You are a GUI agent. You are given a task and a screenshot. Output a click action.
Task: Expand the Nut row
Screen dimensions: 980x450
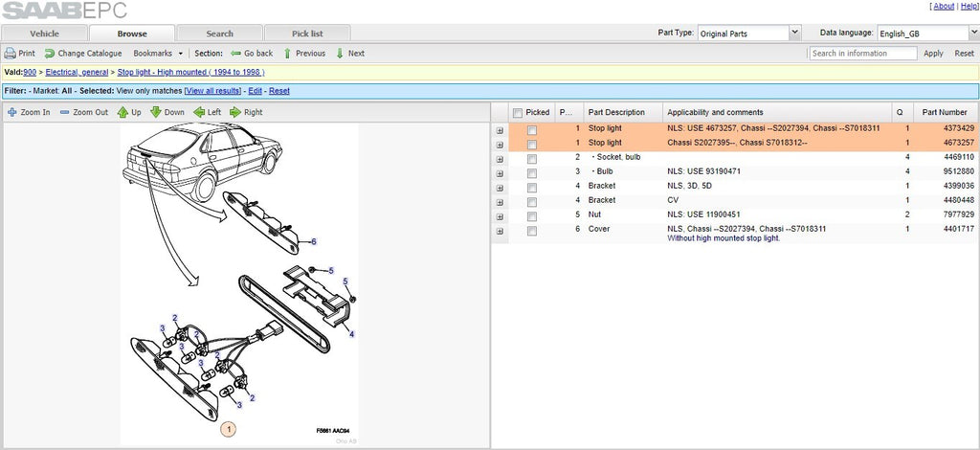click(x=500, y=217)
